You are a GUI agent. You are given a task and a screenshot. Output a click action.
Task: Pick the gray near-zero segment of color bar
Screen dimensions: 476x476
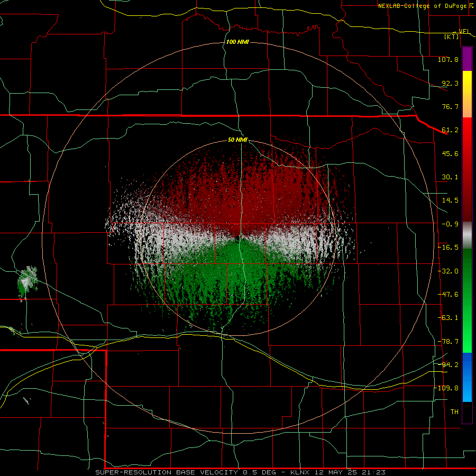coord(467,235)
